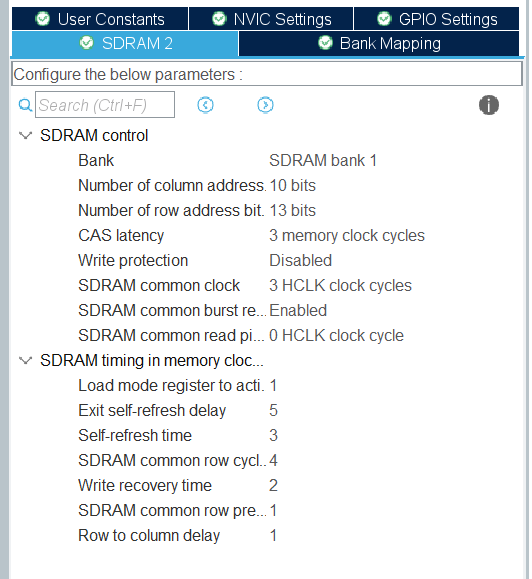Click the search magnifier icon

[25, 105]
